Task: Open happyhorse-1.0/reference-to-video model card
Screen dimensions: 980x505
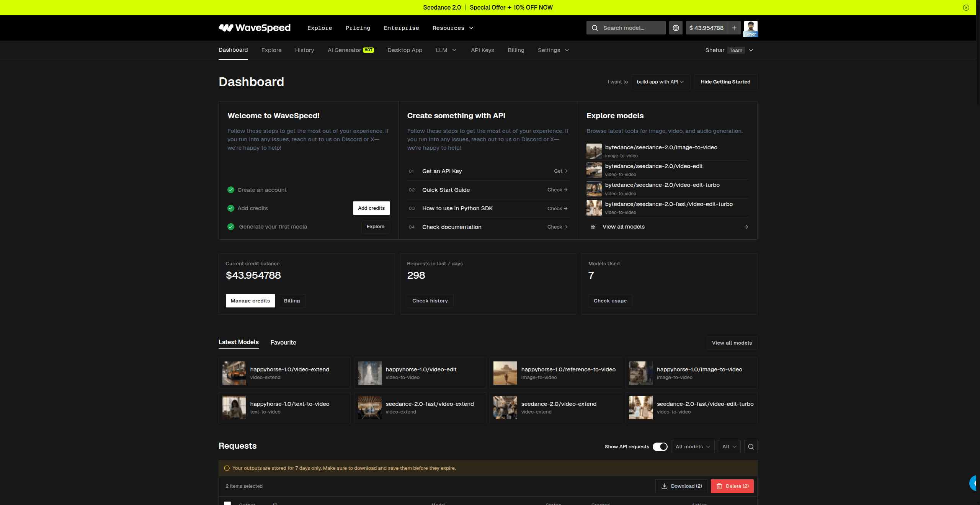Action: (x=555, y=373)
